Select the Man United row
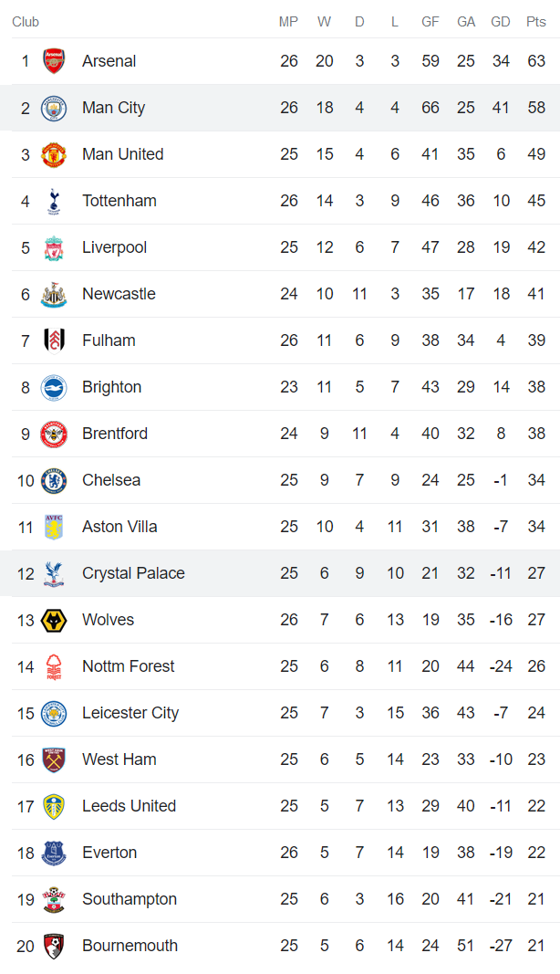This screenshot has width=560, height=974. click(x=122, y=154)
